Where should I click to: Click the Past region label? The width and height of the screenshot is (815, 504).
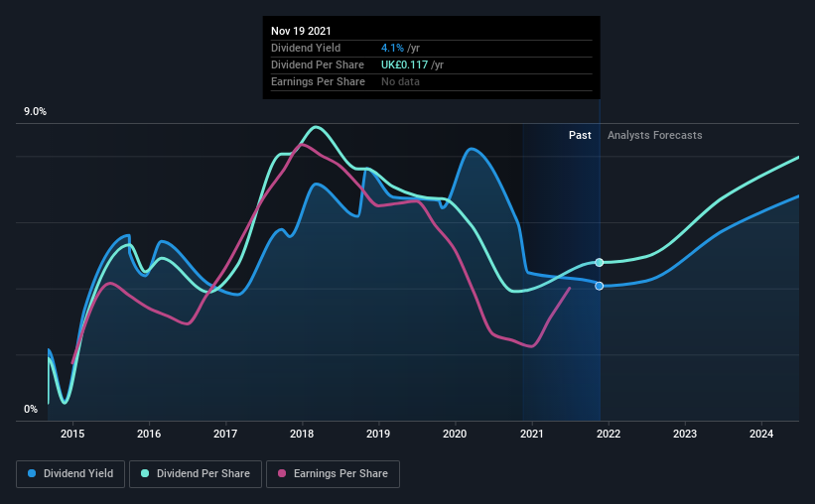pos(580,135)
